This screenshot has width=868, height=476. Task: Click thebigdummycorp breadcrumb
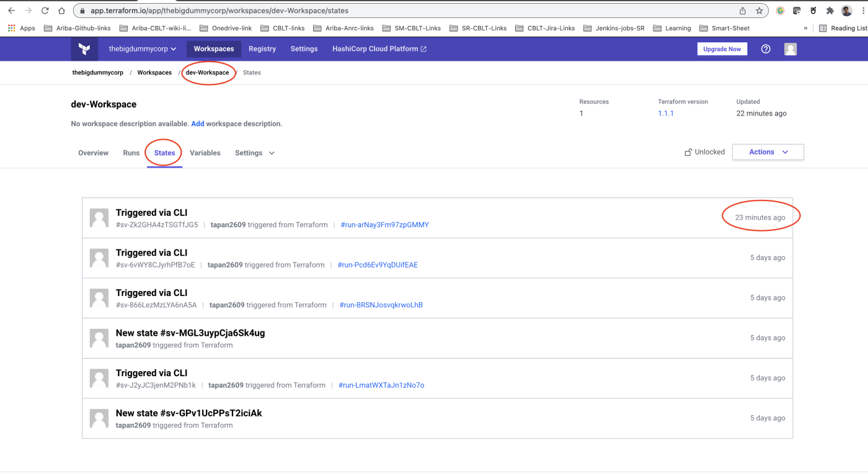point(98,73)
